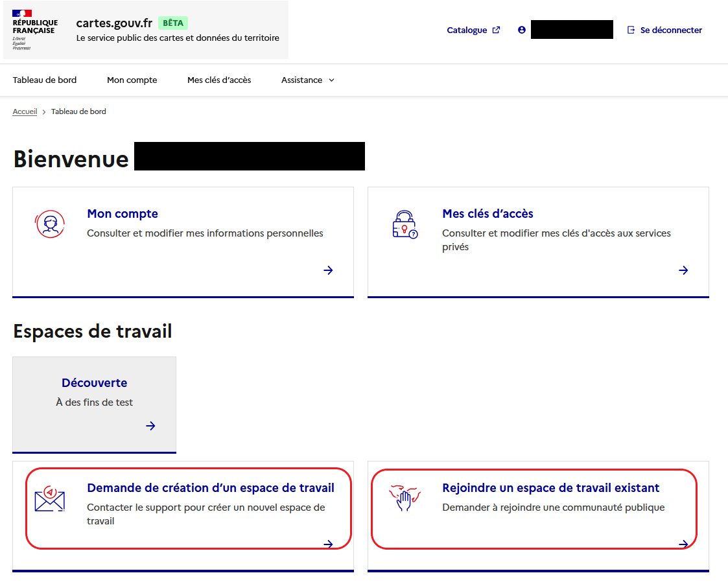Click the arrow on the Découverte card
Viewport: 728px width, 584px height.
tap(150, 426)
